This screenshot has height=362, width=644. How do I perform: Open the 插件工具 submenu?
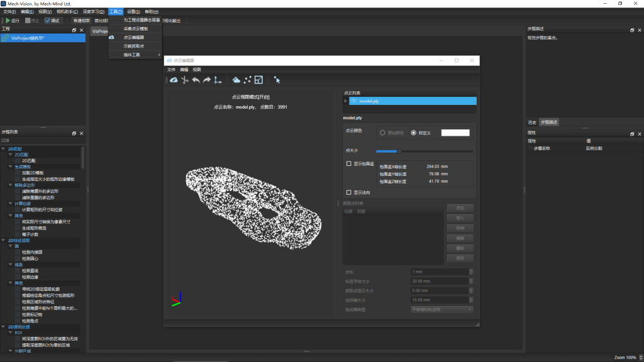135,55
